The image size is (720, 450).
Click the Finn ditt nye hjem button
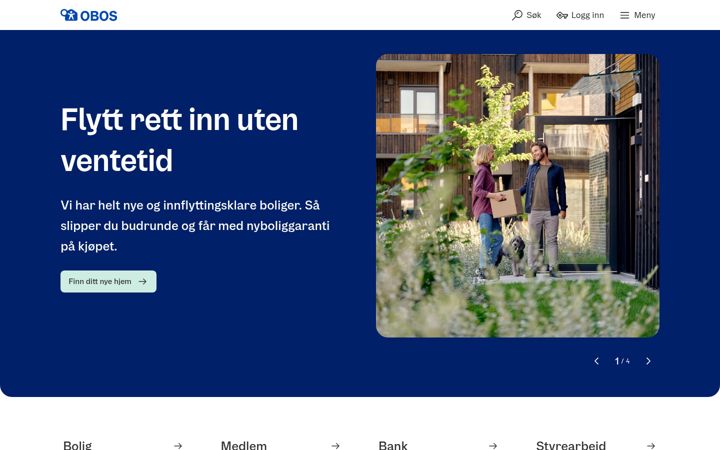click(108, 281)
